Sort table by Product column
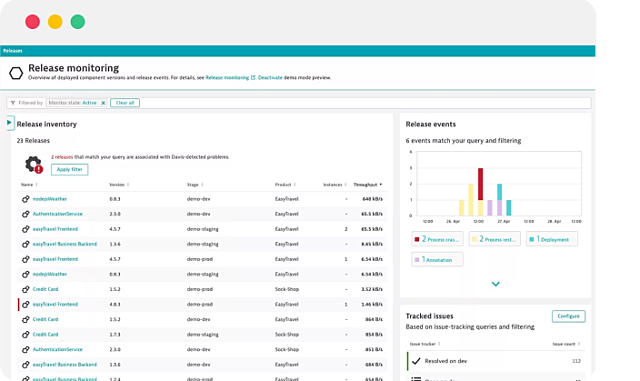Screen dimensions: 640x381 coord(285,185)
